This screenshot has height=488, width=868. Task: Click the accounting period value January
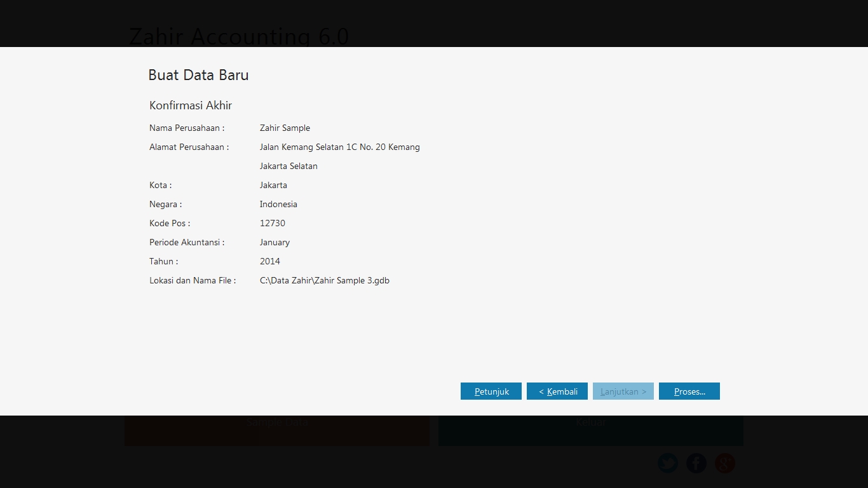pos(275,242)
